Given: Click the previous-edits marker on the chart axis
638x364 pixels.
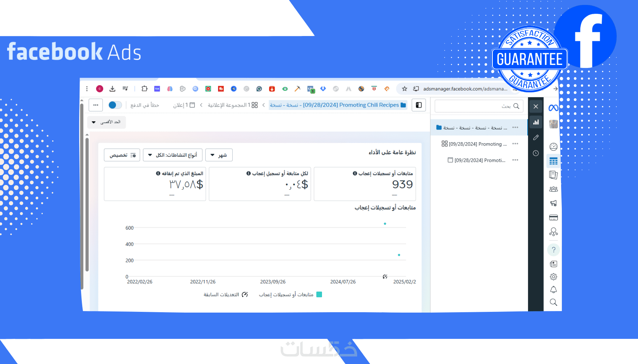Looking at the screenshot, I should tap(385, 277).
